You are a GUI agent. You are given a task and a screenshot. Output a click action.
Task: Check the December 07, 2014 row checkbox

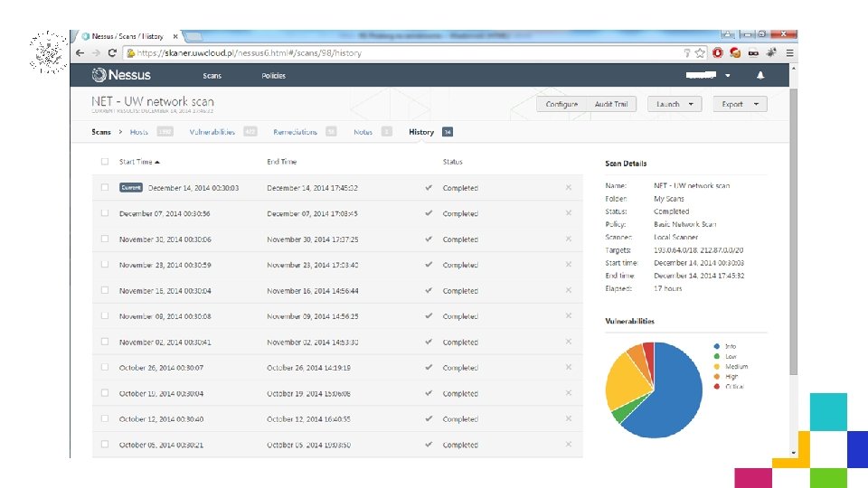105,213
